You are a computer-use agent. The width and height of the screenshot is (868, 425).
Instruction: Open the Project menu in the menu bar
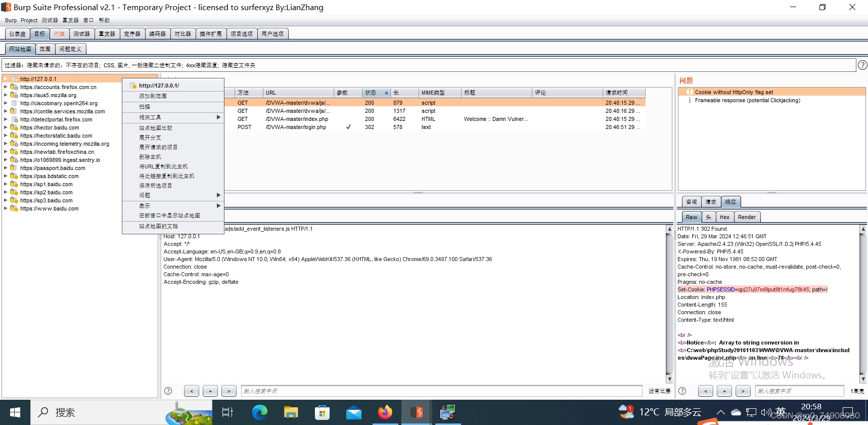click(x=29, y=20)
